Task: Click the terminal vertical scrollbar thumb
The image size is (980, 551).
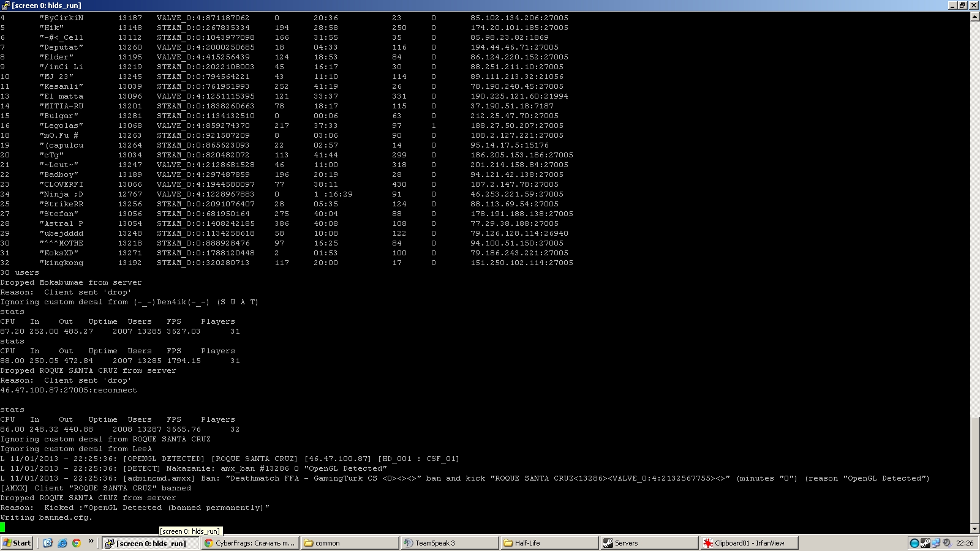Action: tap(974, 470)
